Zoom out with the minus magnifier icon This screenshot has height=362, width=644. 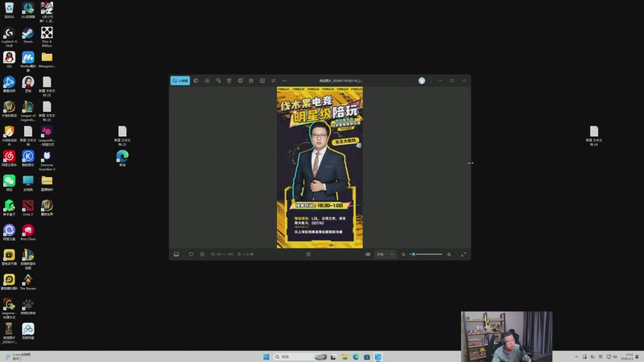pyautogui.click(x=403, y=254)
